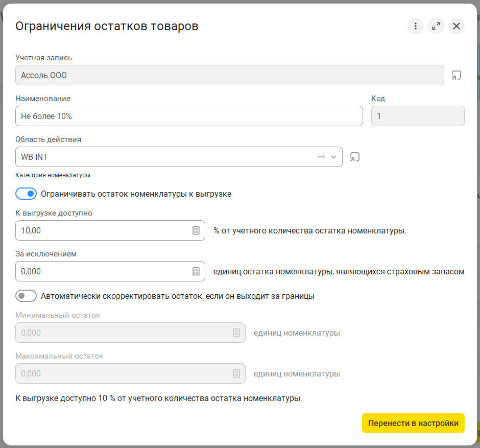This screenshot has width=480, height=448.
Task: Open calculator for За исключением field
Action: click(x=196, y=271)
